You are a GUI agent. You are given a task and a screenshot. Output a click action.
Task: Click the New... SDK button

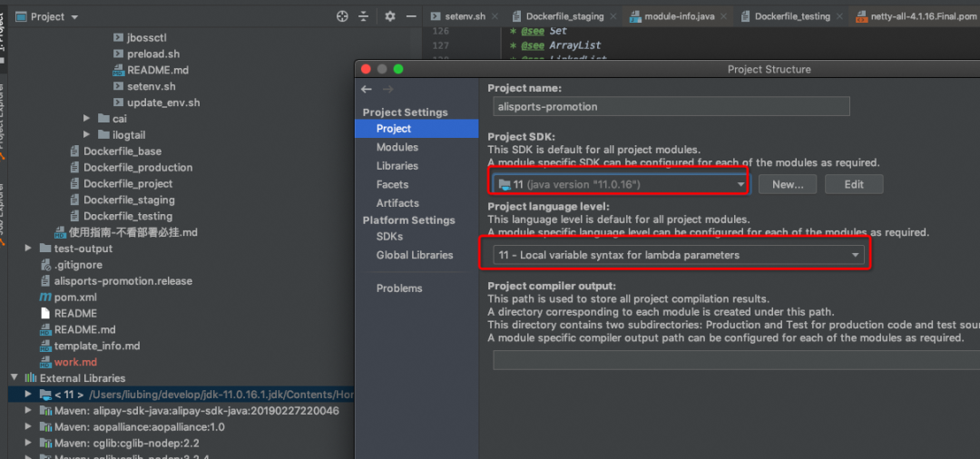[788, 184]
